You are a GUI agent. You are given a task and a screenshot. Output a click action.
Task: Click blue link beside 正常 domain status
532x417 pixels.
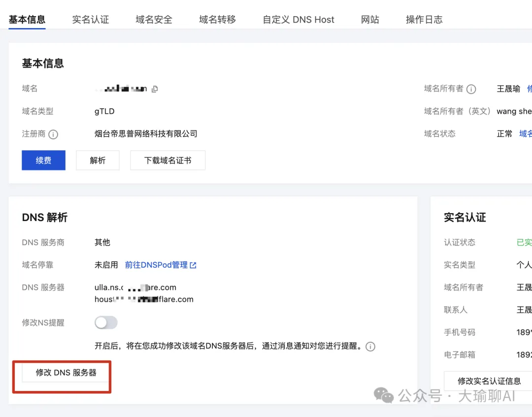point(526,133)
